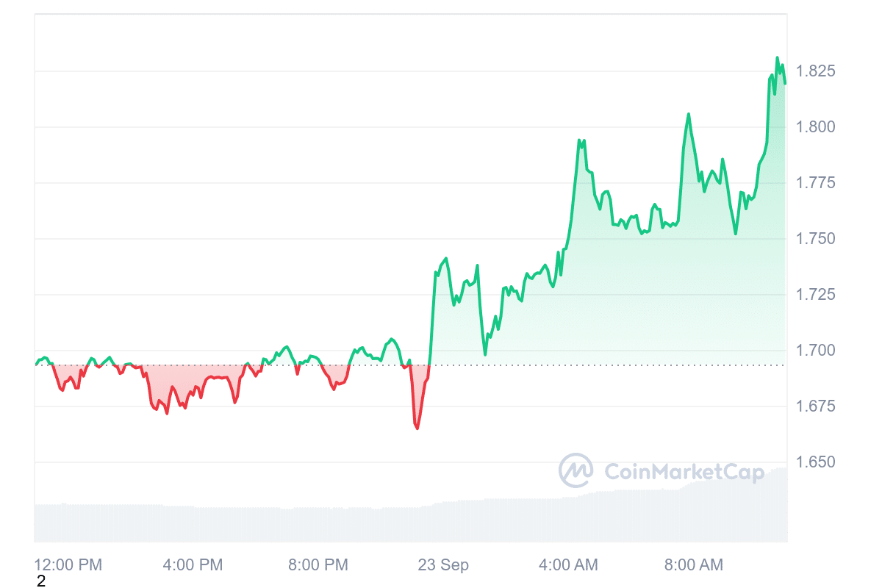Click the 4:00 AM time label
The height and width of the screenshot is (588, 882).
(568, 565)
